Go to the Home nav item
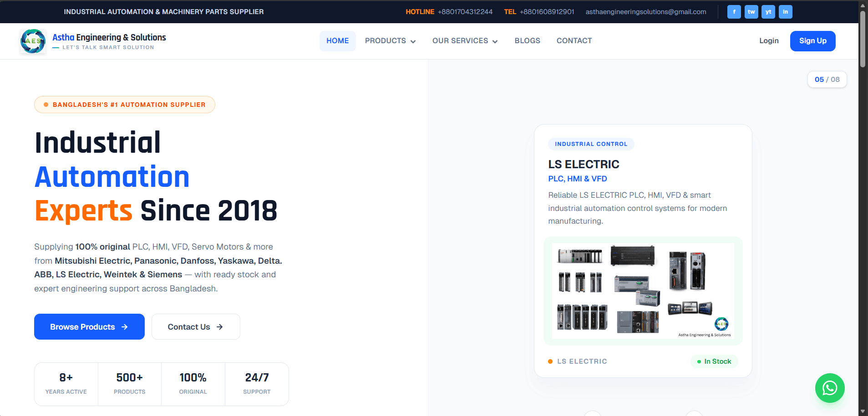868x416 pixels. (x=338, y=41)
